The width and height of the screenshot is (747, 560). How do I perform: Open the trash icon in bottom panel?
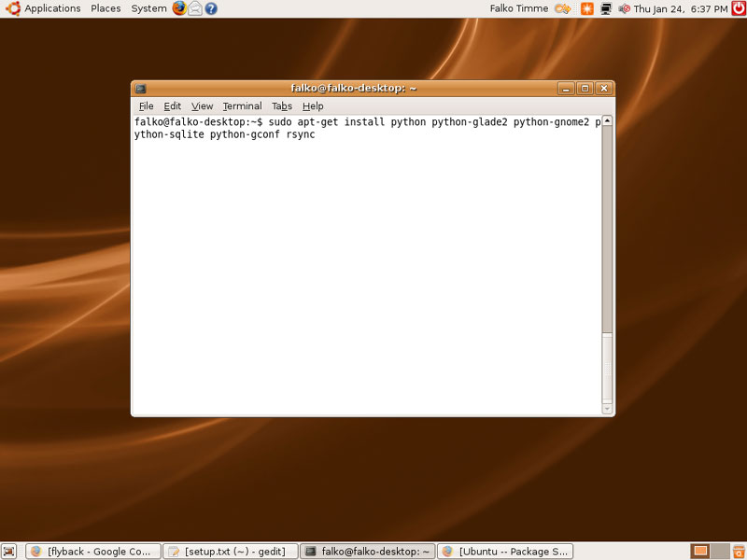(739, 551)
